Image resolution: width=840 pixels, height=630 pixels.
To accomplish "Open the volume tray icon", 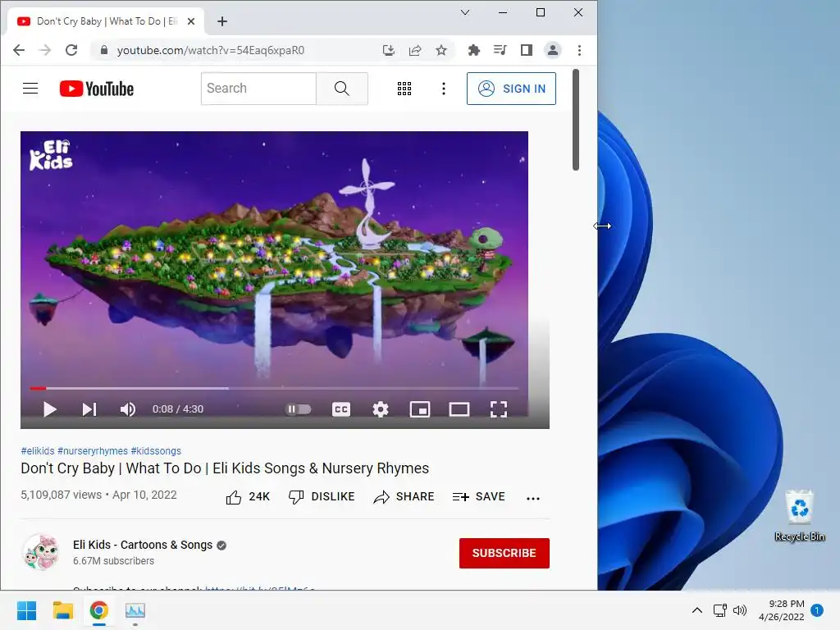I will [x=740, y=610].
